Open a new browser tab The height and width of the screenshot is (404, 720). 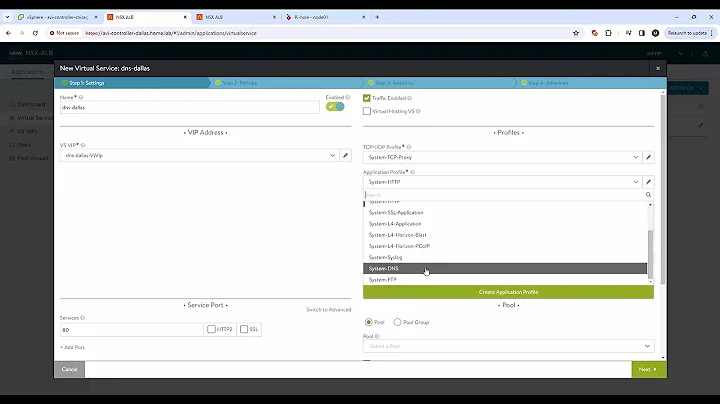pos(377,17)
